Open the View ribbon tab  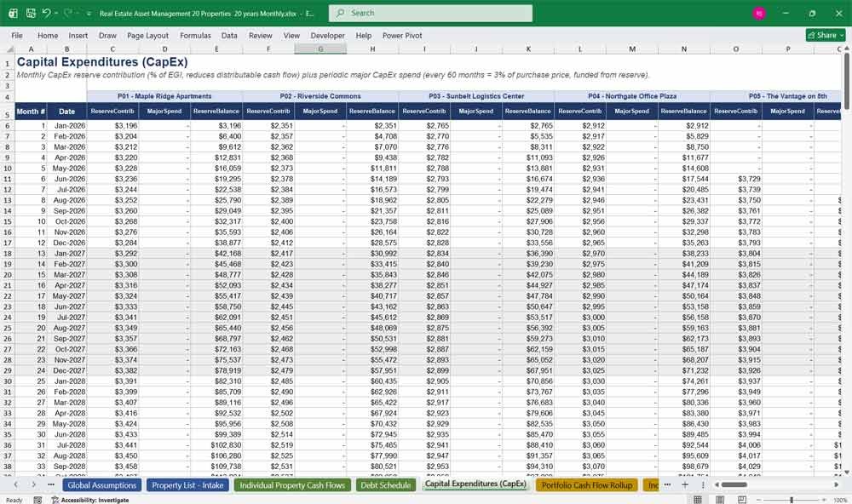[291, 35]
